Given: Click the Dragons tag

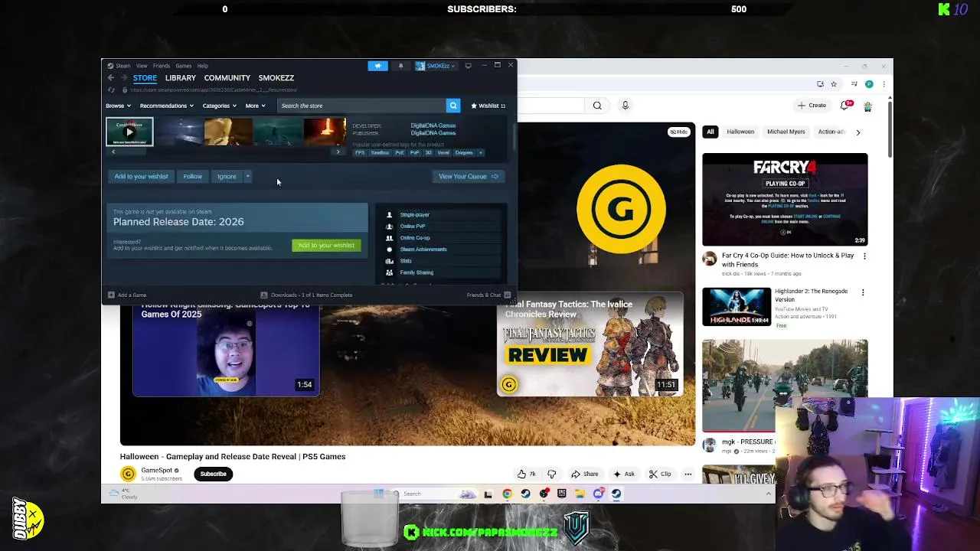Looking at the screenshot, I should click(464, 152).
